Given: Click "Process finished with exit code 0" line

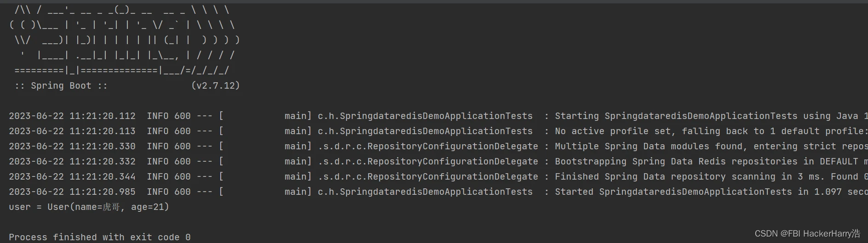Looking at the screenshot, I should (x=99, y=237).
